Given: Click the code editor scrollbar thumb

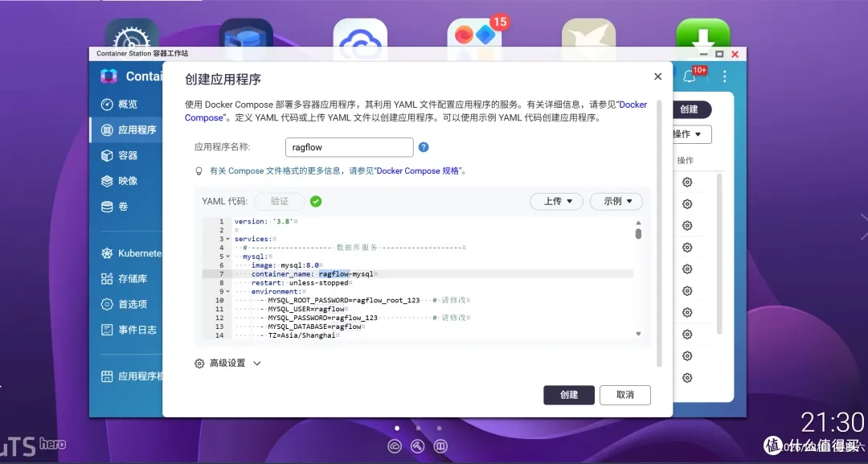Looking at the screenshot, I should pyautogui.click(x=638, y=234).
